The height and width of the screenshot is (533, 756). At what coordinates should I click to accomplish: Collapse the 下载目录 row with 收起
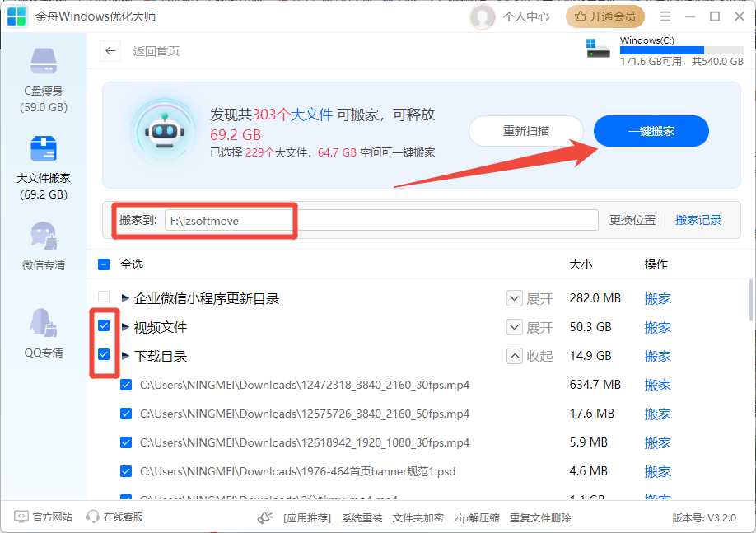[x=530, y=357]
